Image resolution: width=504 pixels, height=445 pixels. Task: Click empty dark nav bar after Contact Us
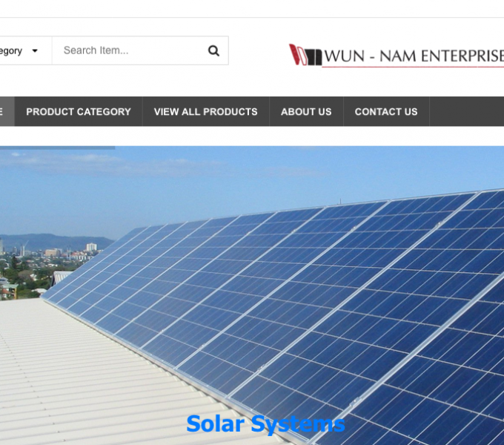[467, 111]
